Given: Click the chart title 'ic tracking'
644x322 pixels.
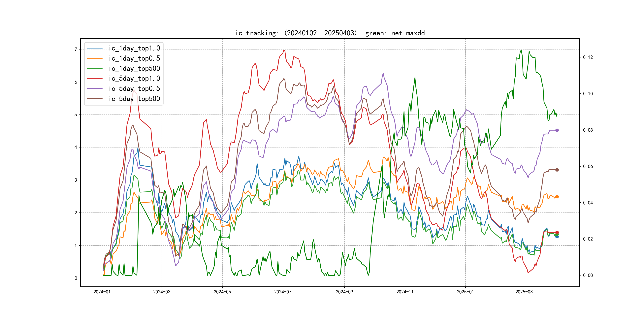Looking at the screenshot, I should 330,33.
